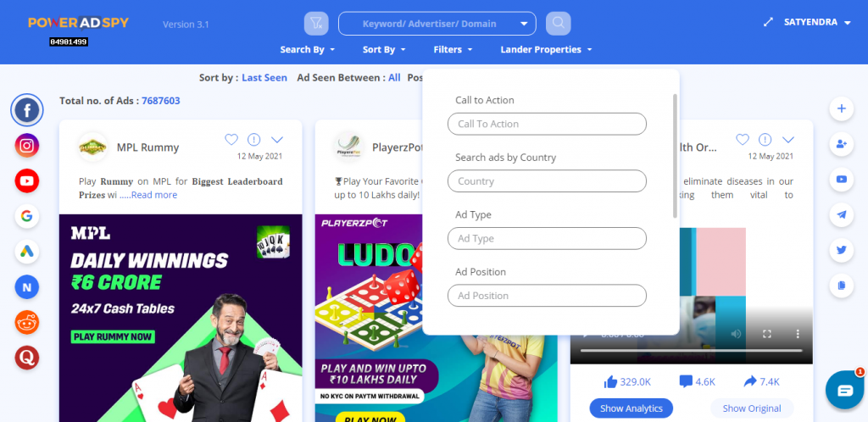This screenshot has height=422, width=868.
Task: Open YouTube ads from left sidebar
Action: pyautogui.click(x=26, y=180)
